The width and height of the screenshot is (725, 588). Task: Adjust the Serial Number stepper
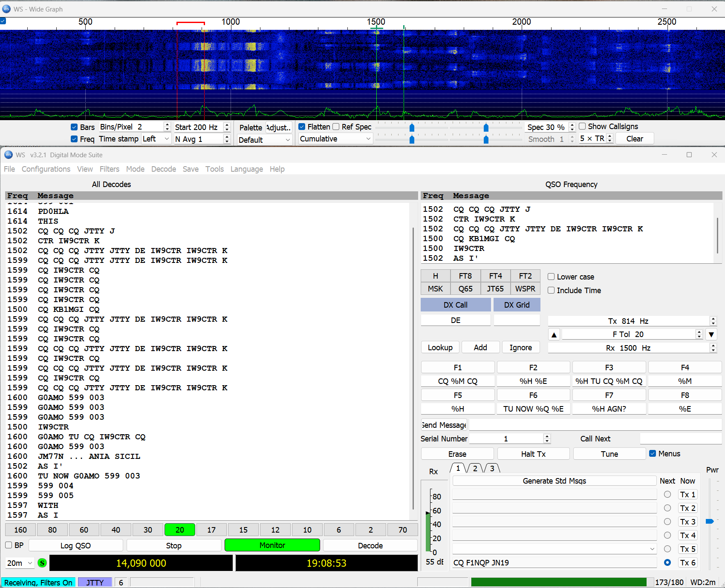coord(547,438)
